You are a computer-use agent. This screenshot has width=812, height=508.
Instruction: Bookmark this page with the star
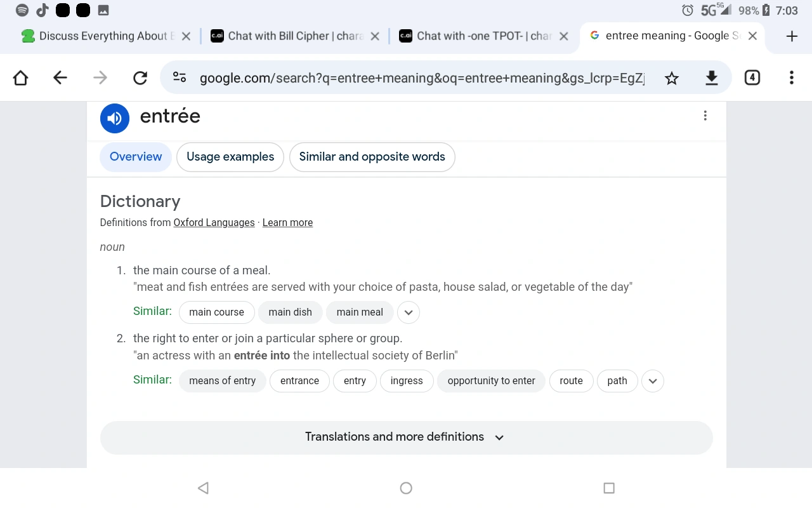pyautogui.click(x=672, y=77)
